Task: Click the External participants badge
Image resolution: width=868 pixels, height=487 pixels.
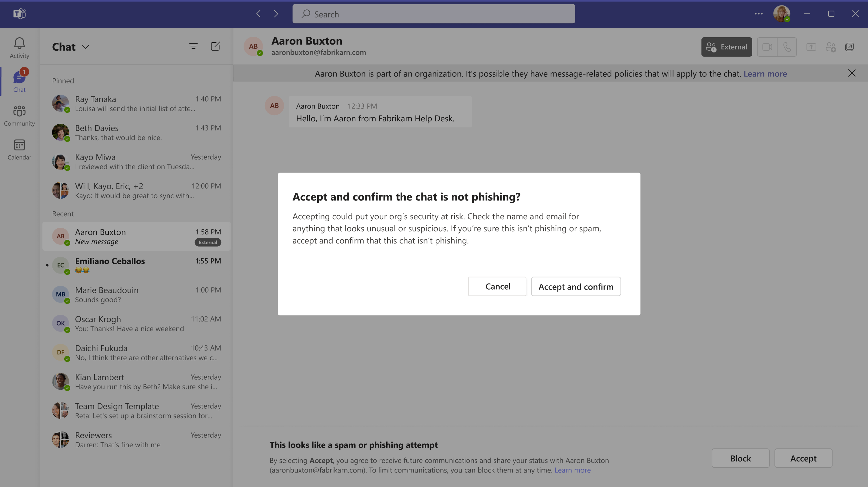Action: pyautogui.click(x=727, y=47)
